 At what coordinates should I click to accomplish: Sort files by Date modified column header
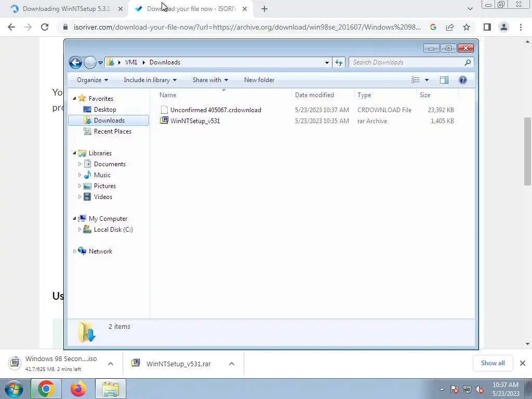tap(323, 95)
